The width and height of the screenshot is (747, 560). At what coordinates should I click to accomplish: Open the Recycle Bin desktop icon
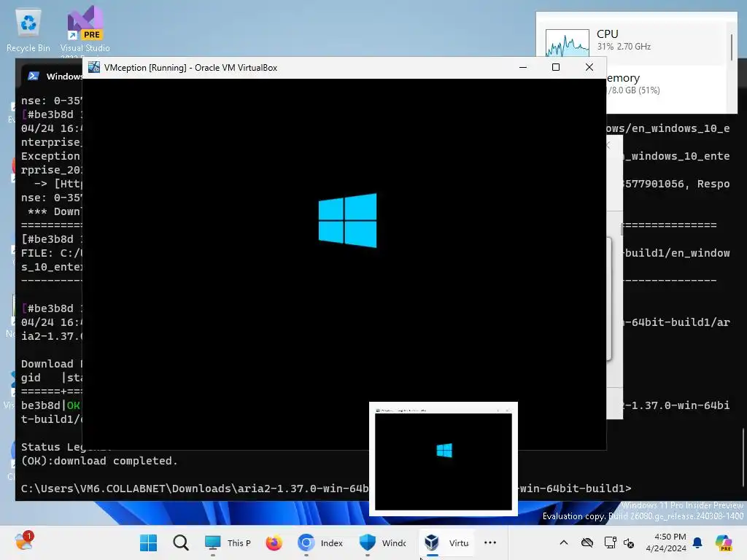coord(28,31)
